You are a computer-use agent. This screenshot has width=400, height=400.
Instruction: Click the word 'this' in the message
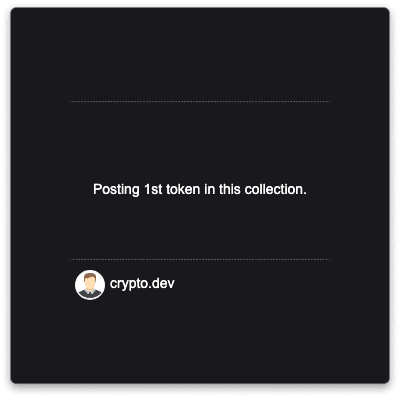point(230,189)
